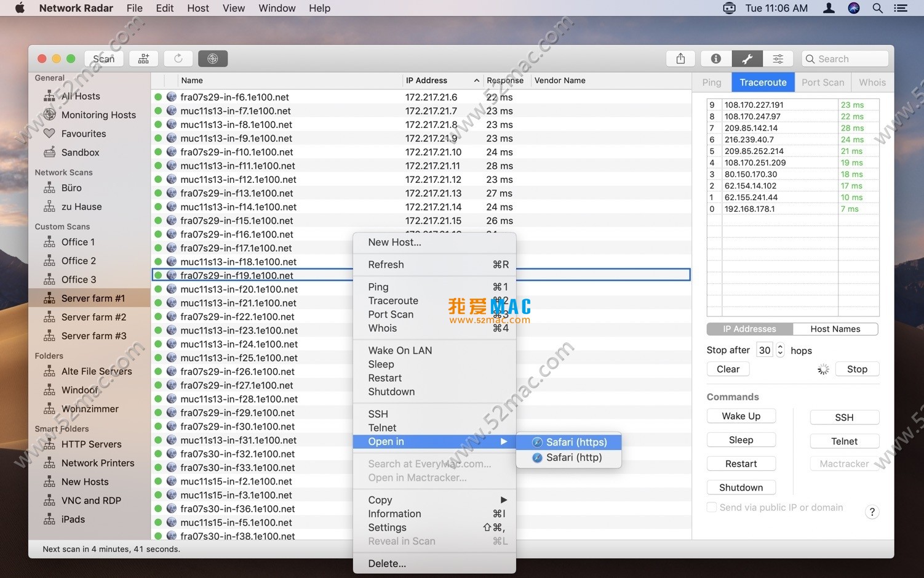Switch to the Port Scan tab
The image size is (924, 578).
[822, 82]
